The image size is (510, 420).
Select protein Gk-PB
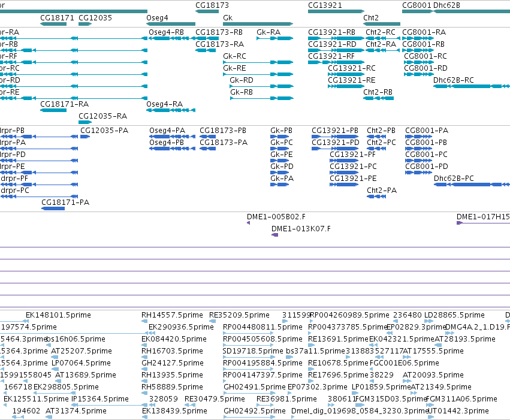[x=281, y=131]
